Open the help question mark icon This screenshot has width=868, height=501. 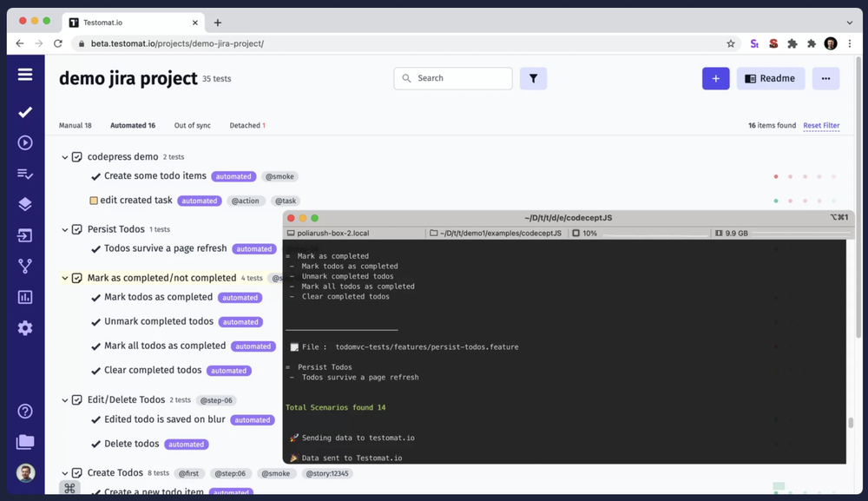pyautogui.click(x=25, y=412)
